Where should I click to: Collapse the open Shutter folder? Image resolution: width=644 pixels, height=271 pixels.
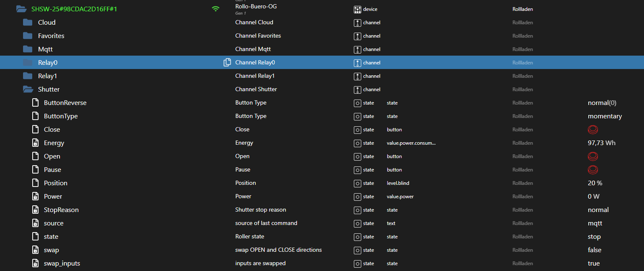[x=28, y=89]
